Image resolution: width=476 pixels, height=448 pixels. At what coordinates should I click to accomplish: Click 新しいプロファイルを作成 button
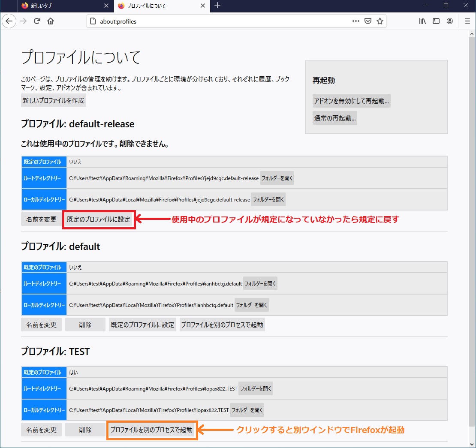54,100
